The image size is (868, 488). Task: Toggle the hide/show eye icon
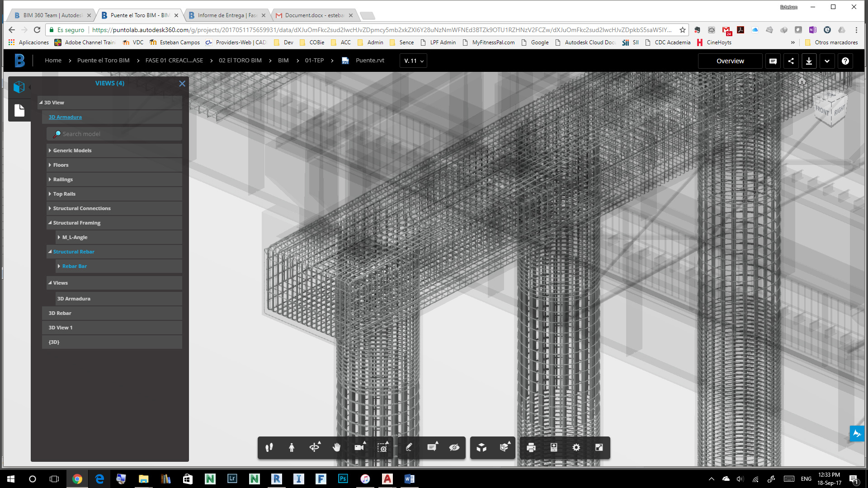tap(454, 447)
